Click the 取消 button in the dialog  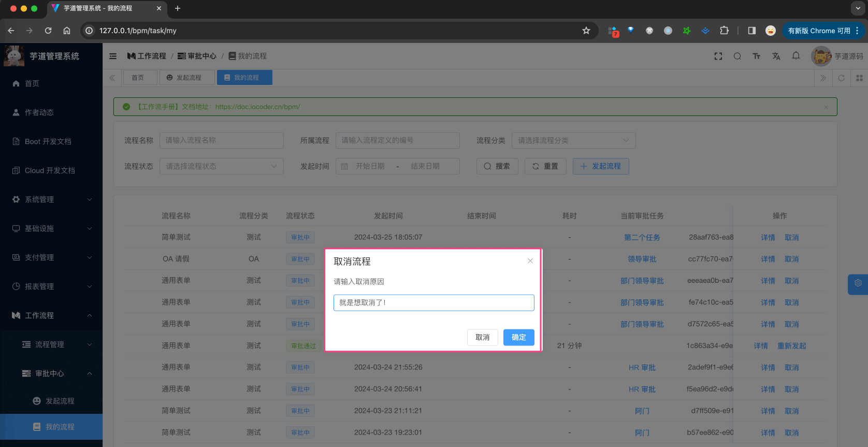coord(482,337)
